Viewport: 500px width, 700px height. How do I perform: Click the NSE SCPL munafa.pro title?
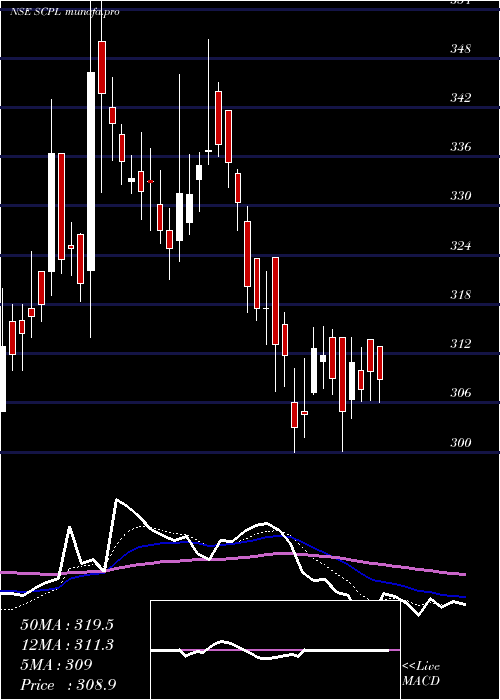click(x=65, y=12)
